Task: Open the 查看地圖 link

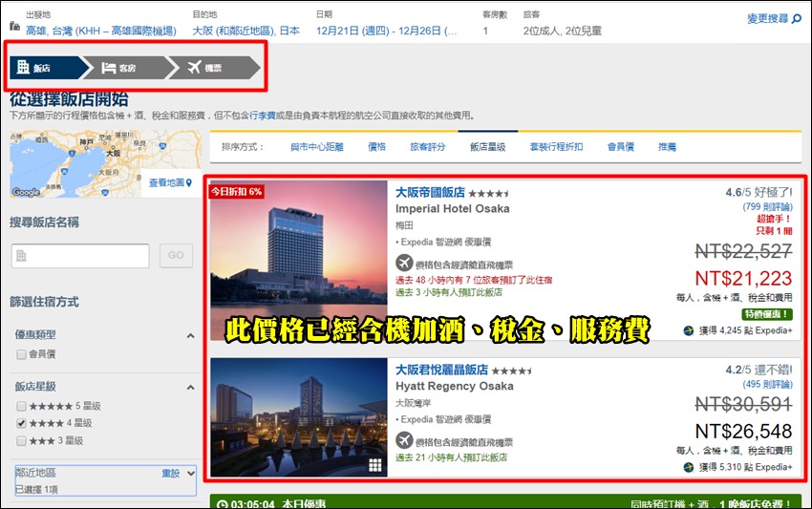Action: 166,182
